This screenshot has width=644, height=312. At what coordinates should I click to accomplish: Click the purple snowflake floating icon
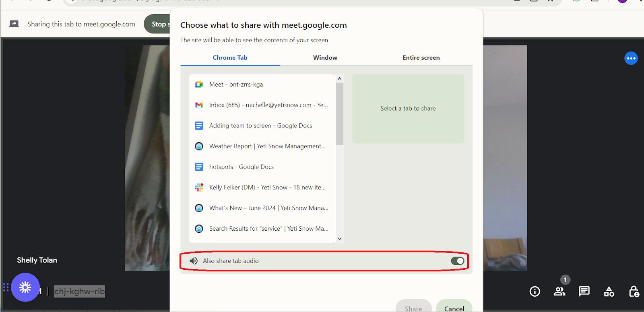click(25, 287)
